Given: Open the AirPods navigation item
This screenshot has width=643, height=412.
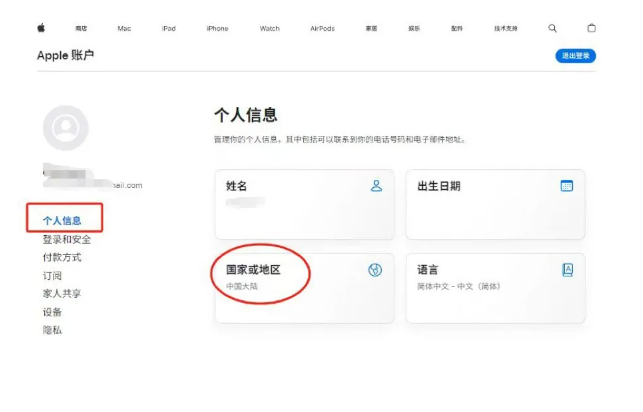Looking at the screenshot, I should coord(322,28).
